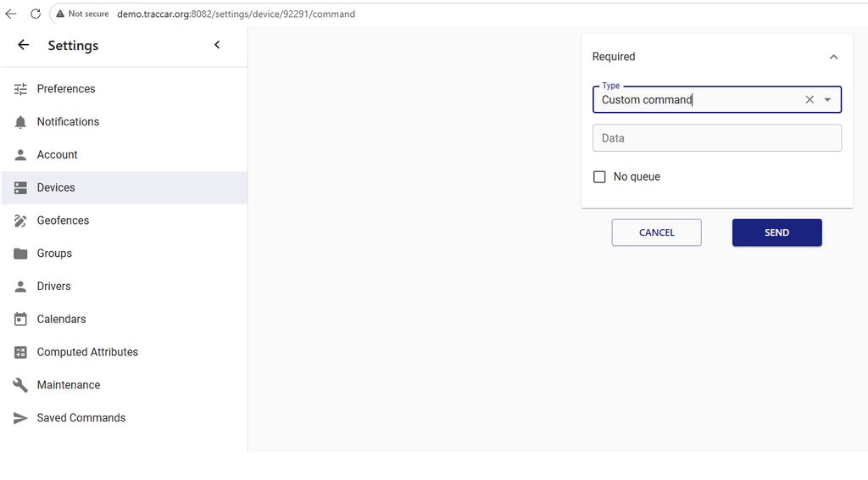Click the Devices storage icon
Screen dimensions: 868x480
(x=20, y=187)
